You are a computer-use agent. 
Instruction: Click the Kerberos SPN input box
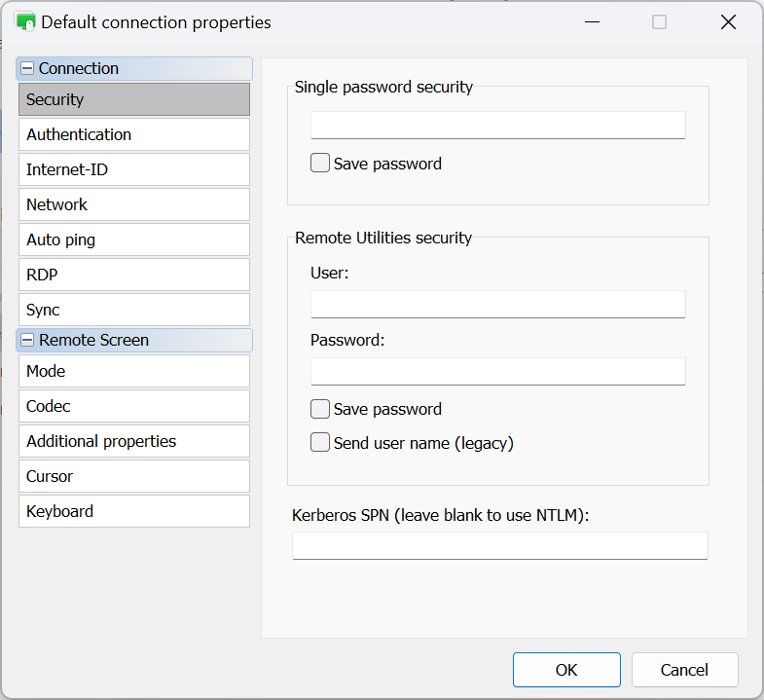pos(499,545)
